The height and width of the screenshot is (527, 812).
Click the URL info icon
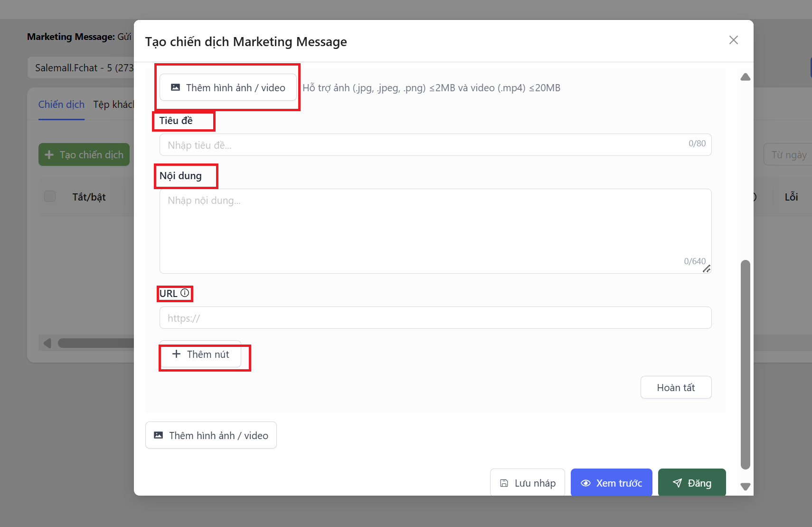click(185, 293)
